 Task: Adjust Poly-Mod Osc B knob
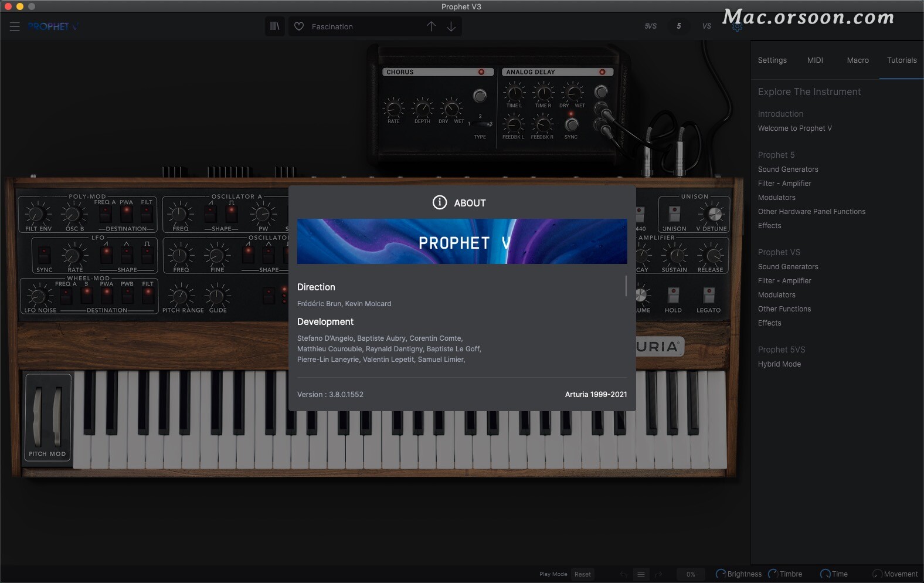click(73, 214)
